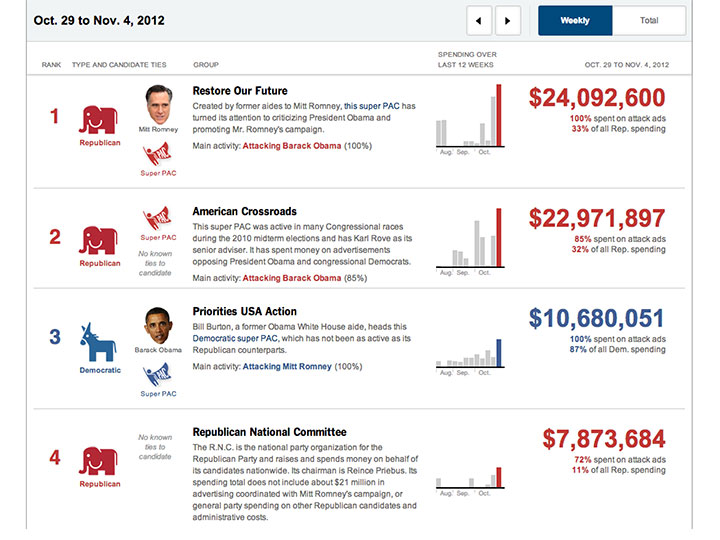The image size is (720, 540).
Task: Click 'Attacking Barack Obama' in Restore Our Future row
Action: click(x=292, y=146)
